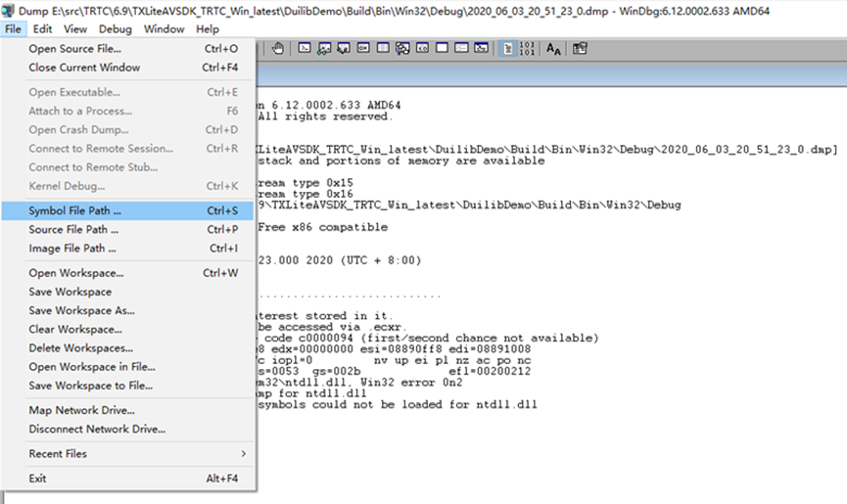Choose Save Workspace menu item

tap(128, 292)
